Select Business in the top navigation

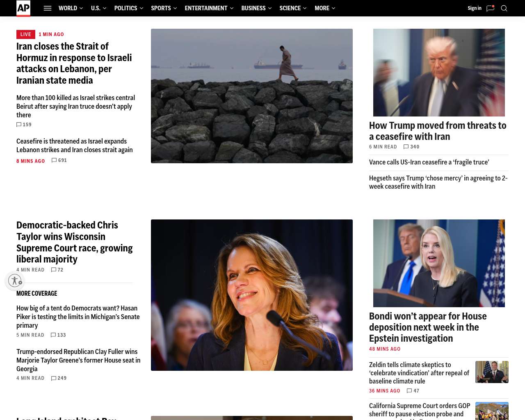click(x=253, y=8)
